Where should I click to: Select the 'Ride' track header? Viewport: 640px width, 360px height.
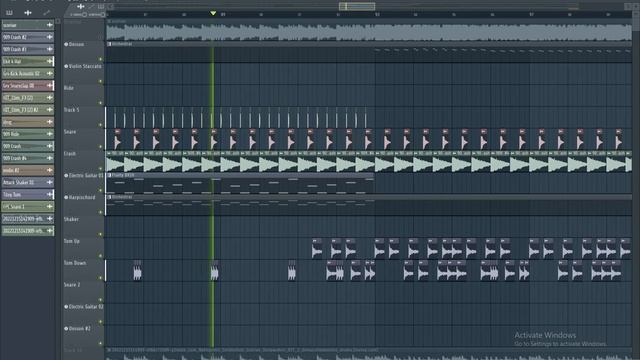(x=84, y=95)
